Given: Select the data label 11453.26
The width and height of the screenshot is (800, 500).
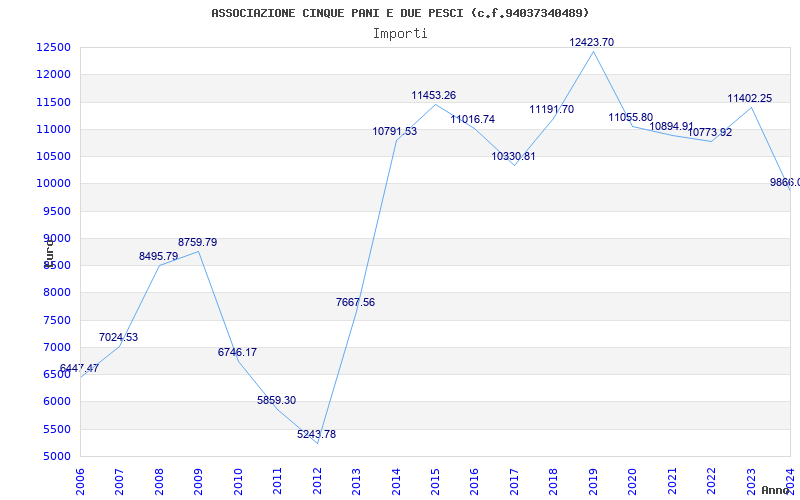Looking at the screenshot, I should (434, 95).
